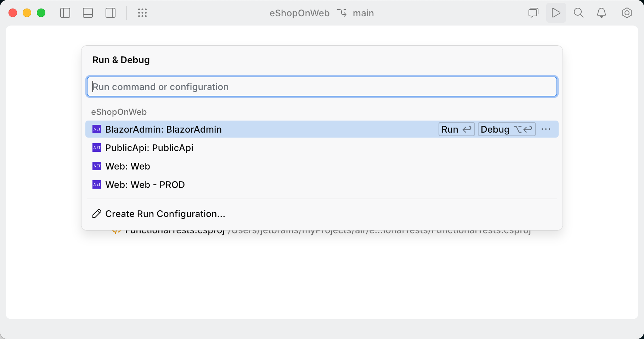The width and height of the screenshot is (644, 339).
Task: Click the .NET icon beside BlazorAdmin
Action: pos(96,129)
